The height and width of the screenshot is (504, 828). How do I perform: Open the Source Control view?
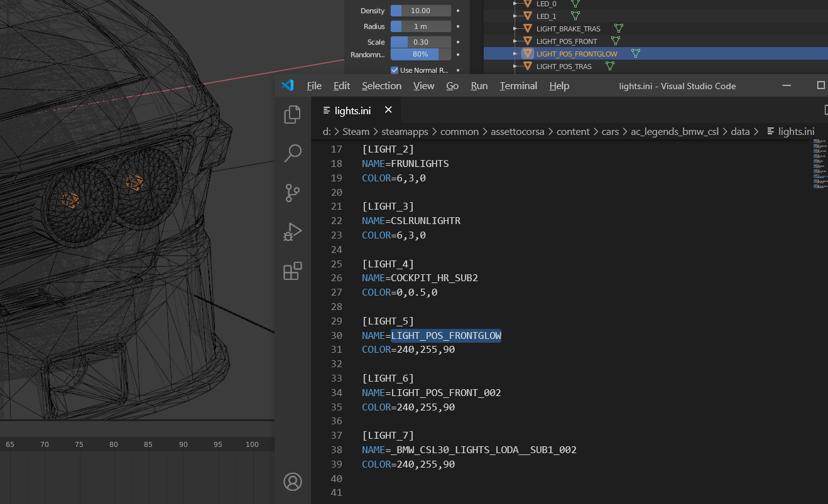point(292,193)
